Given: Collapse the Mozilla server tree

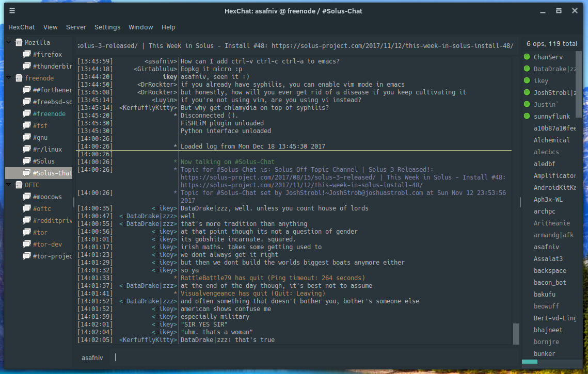Looking at the screenshot, I should click(9, 42).
